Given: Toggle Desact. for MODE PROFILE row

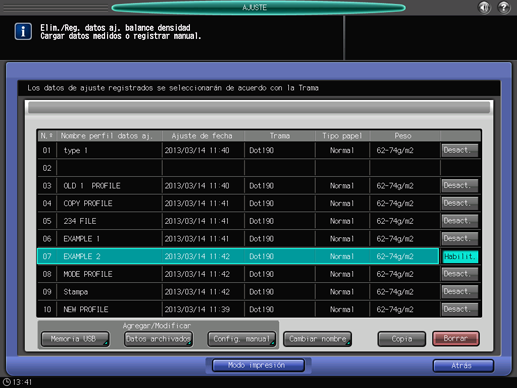Looking at the screenshot, I should pos(460,274).
